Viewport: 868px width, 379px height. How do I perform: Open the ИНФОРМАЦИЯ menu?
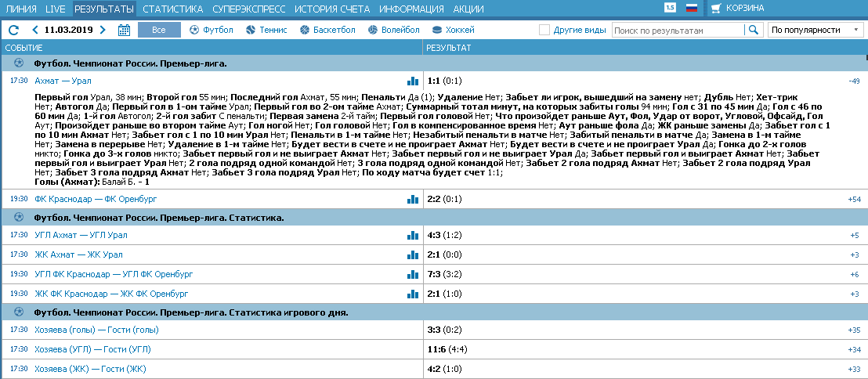[411, 9]
